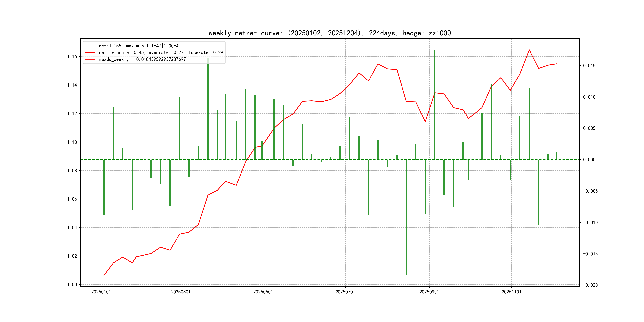Click left y-axis tick label 1.08
Viewport: 644px width, 322px height.
[x=72, y=171]
